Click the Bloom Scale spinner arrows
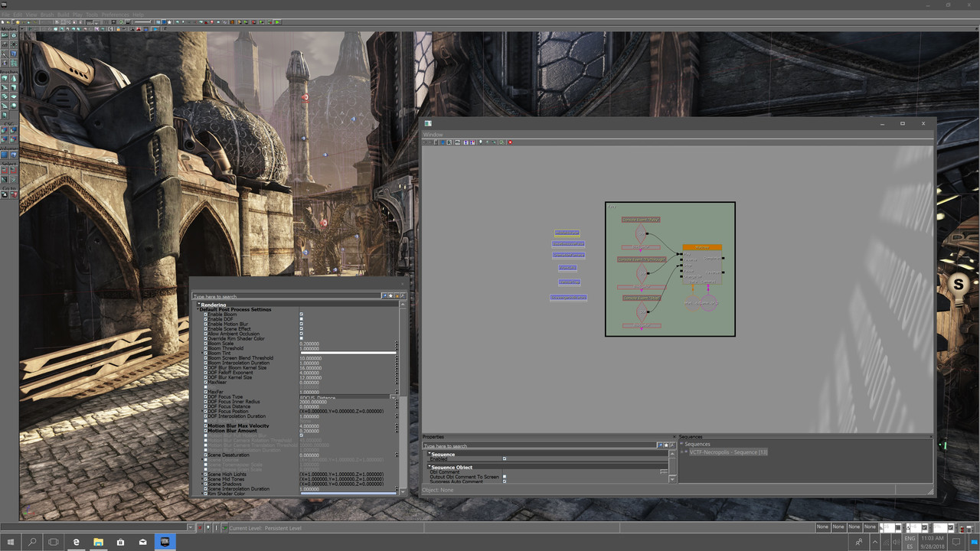This screenshot has width=980, height=551. pos(397,344)
